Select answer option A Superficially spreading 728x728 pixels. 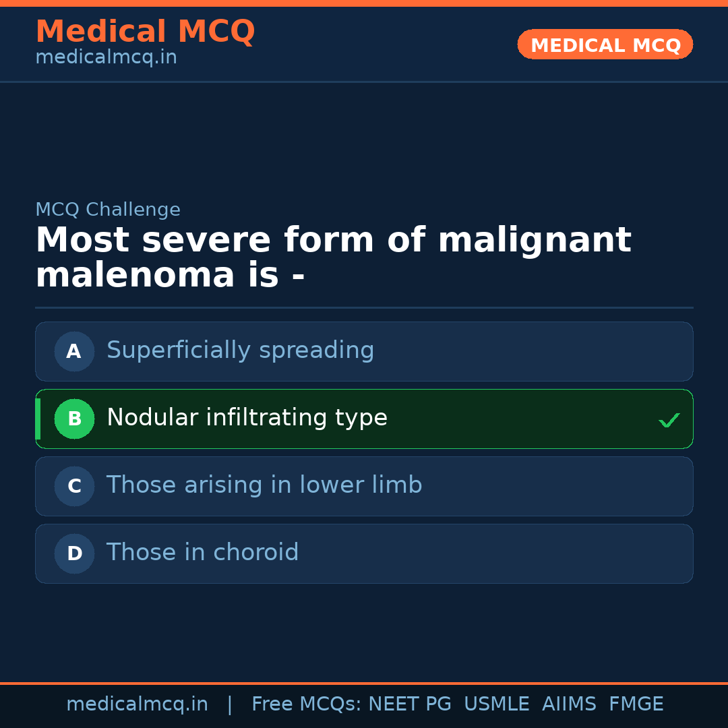point(364,351)
